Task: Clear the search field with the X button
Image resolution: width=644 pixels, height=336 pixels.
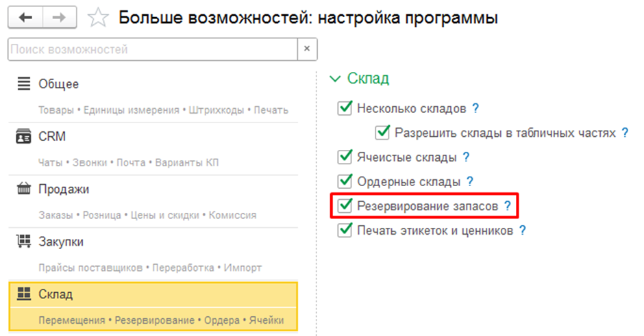Action: (x=307, y=49)
